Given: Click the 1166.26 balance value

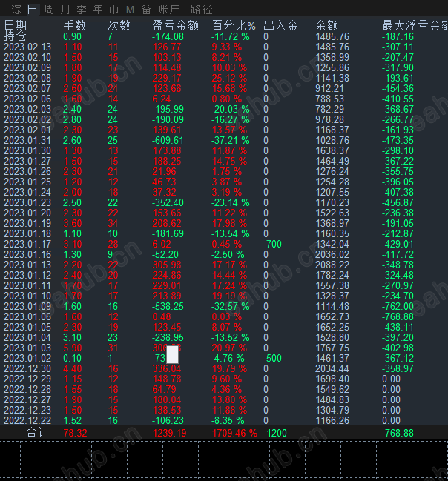Looking at the screenshot, I should coord(332,420).
